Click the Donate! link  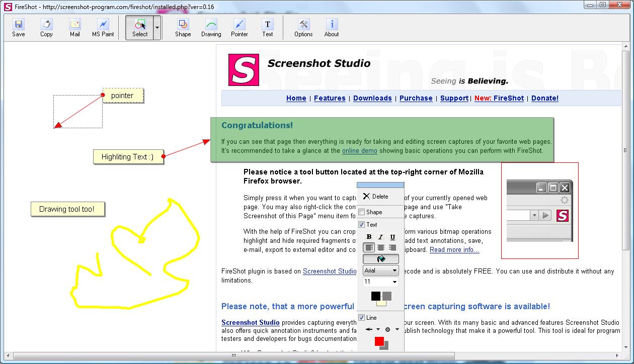pos(545,99)
